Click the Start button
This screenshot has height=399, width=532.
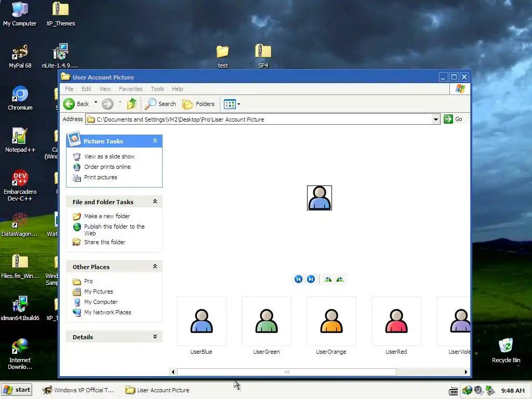(x=17, y=390)
